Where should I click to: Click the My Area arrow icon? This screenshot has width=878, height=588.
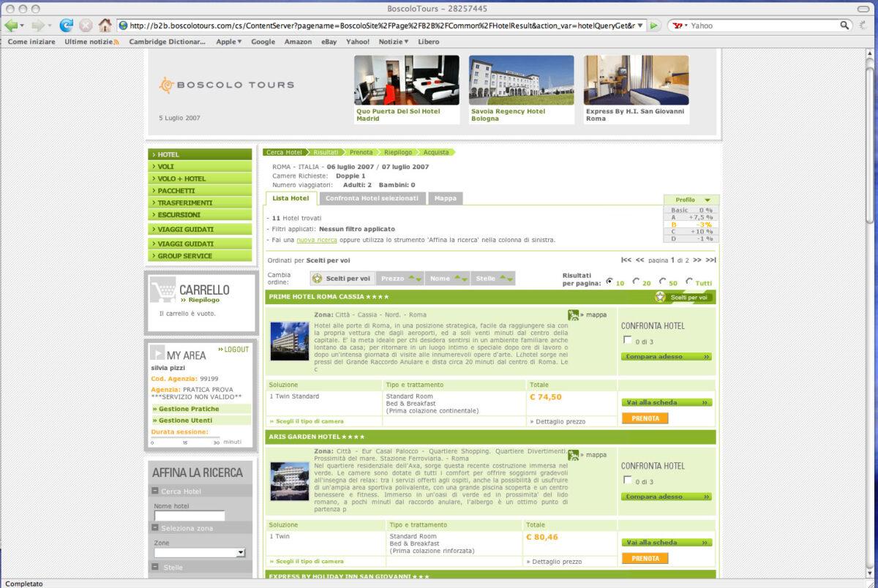click(157, 353)
